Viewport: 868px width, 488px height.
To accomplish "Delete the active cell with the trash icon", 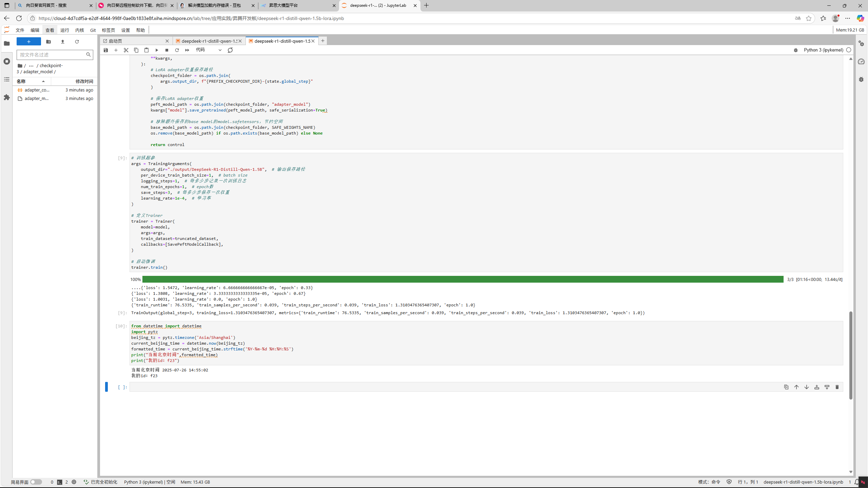I will tap(837, 387).
